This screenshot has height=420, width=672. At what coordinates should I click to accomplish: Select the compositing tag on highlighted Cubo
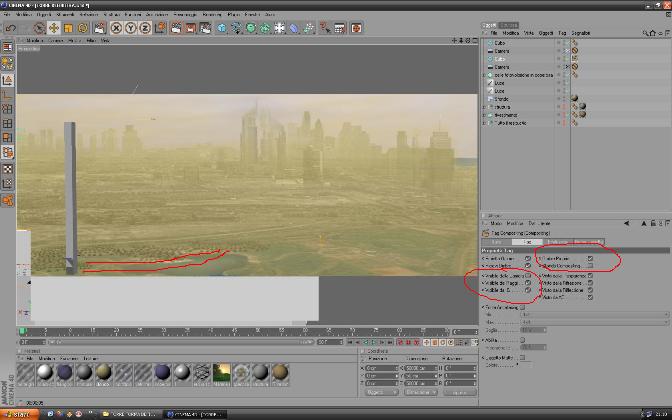click(x=575, y=59)
